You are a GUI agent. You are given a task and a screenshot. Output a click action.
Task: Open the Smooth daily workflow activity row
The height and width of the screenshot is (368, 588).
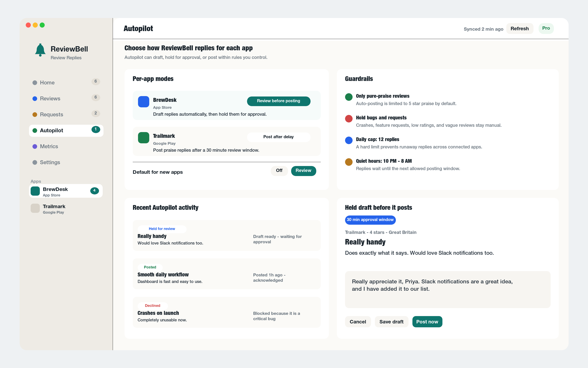tap(227, 274)
